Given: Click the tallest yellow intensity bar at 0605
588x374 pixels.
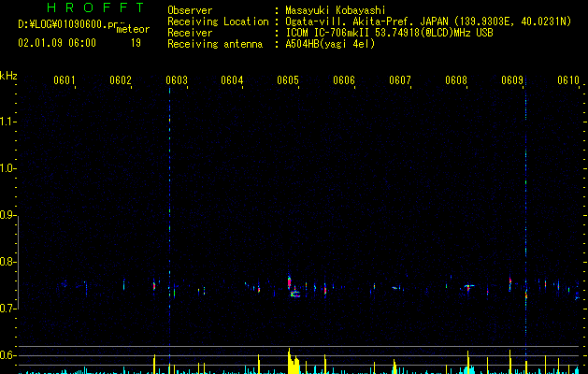Looking at the screenshot, I should click(289, 361).
